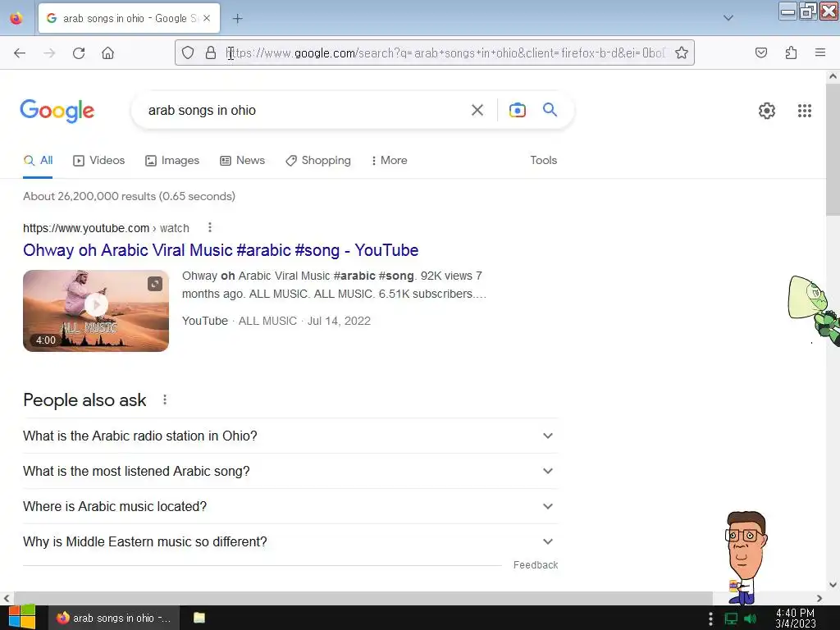Open the taskbar clock and date
This screenshot has height=630, width=840.
point(796,619)
